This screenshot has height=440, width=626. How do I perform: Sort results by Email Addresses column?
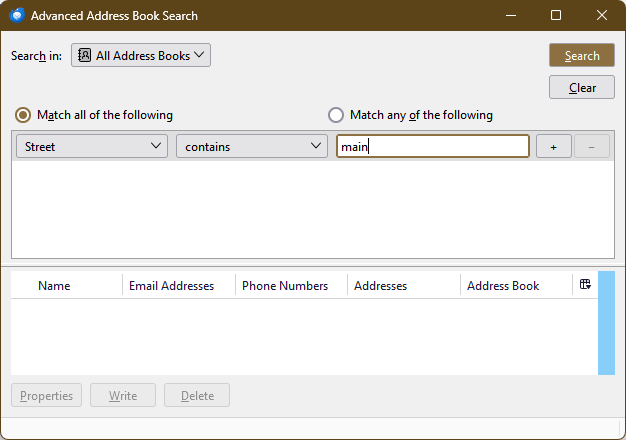tap(171, 286)
